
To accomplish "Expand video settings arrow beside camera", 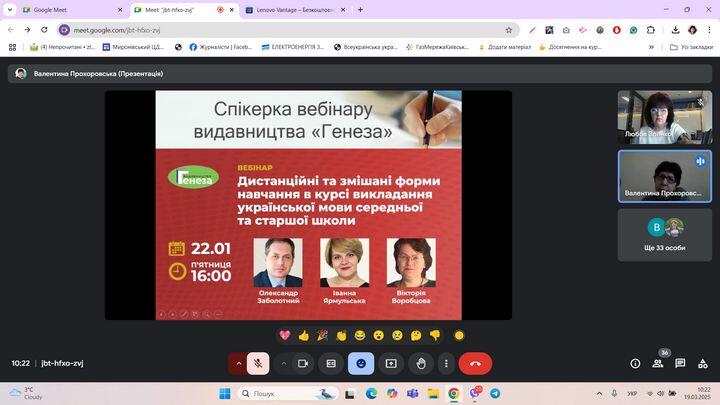I will coord(284,363).
